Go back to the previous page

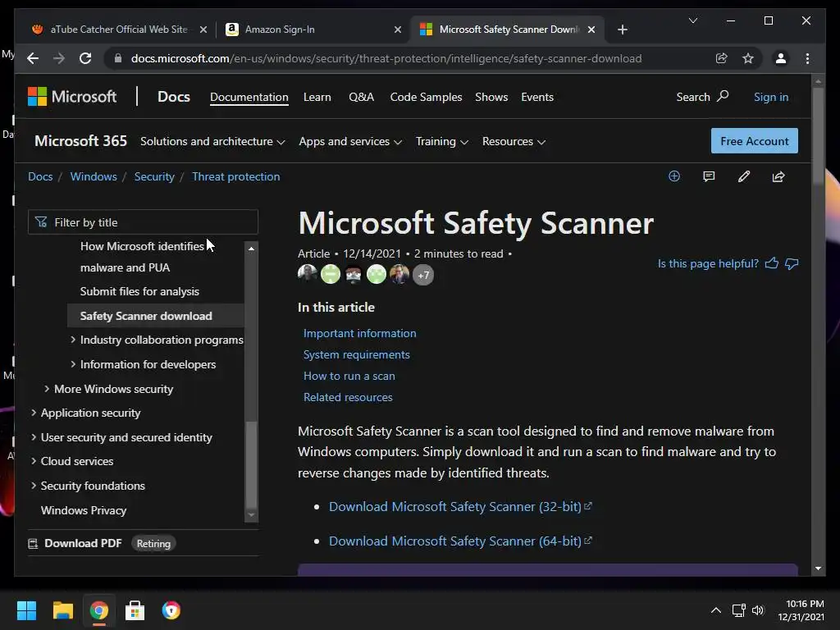tap(33, 58)
